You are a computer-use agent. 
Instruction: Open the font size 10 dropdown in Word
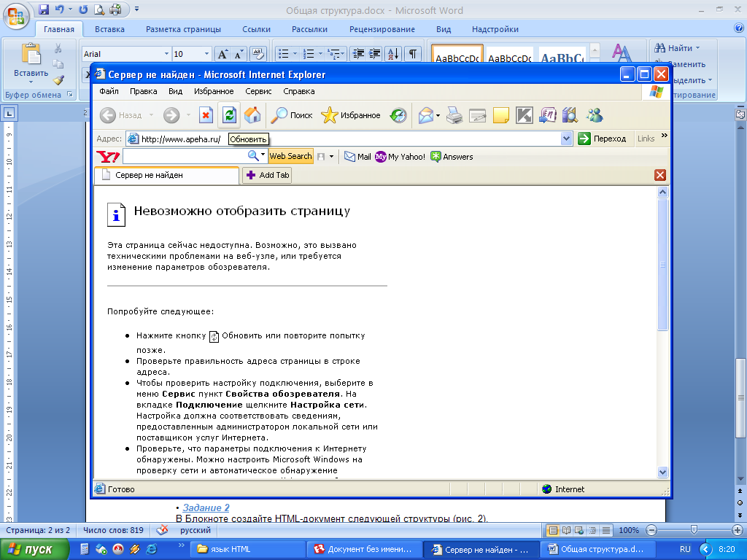pyautogui.click(x=206, y=54)
